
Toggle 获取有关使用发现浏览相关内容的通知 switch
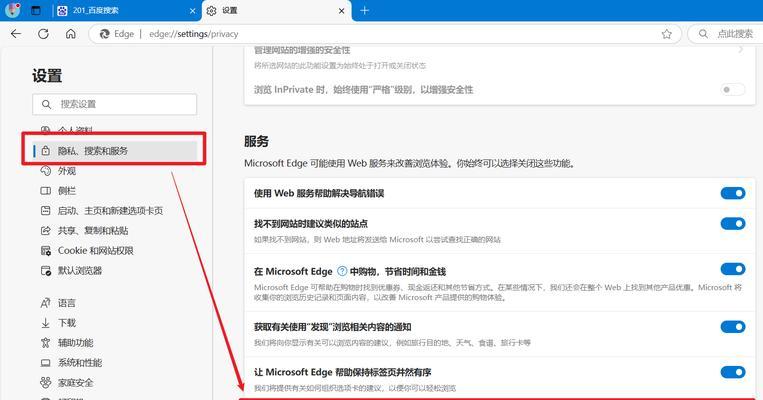coord(733,327)
